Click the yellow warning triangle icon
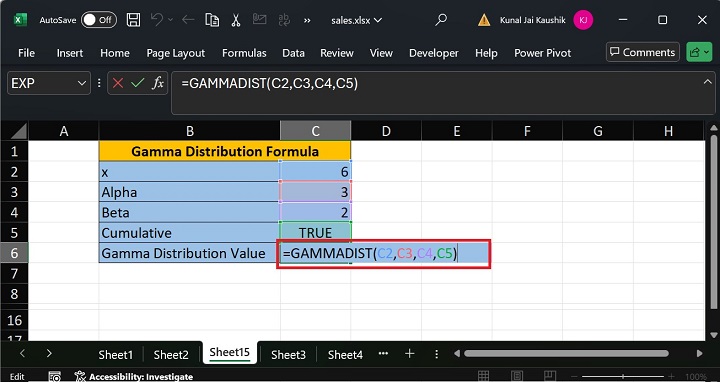This screenshot has height=382, width=720. pos(484,20)
